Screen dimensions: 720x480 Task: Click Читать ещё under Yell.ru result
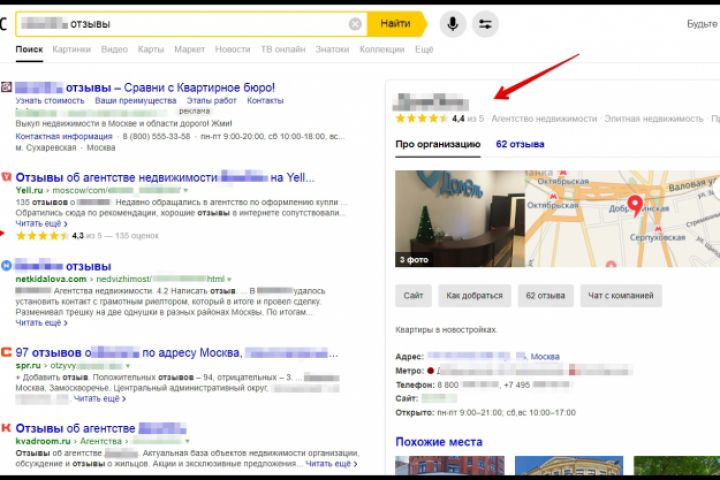(x=41, y=224)
